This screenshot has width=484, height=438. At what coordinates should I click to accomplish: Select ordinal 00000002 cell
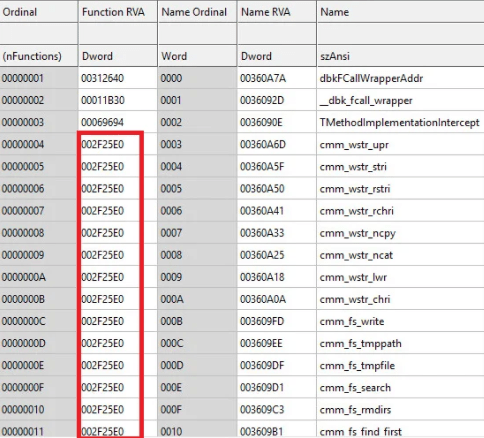(39, 100)
